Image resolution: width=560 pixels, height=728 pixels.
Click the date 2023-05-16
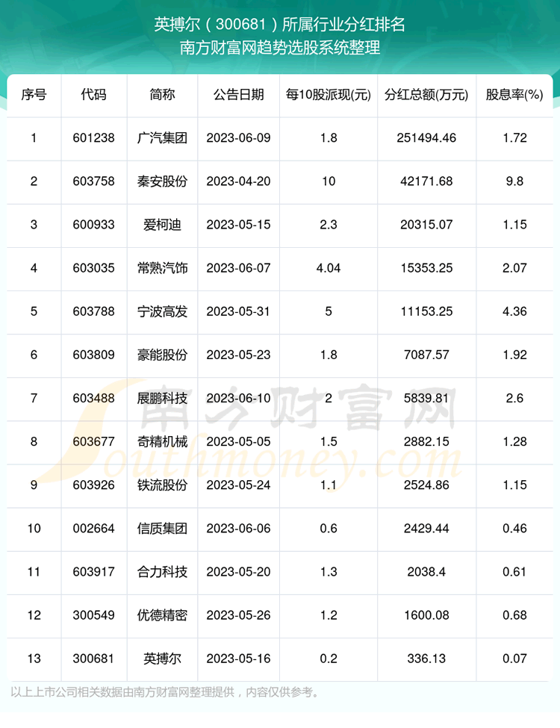pyautogui.click(x=239, y=659)
